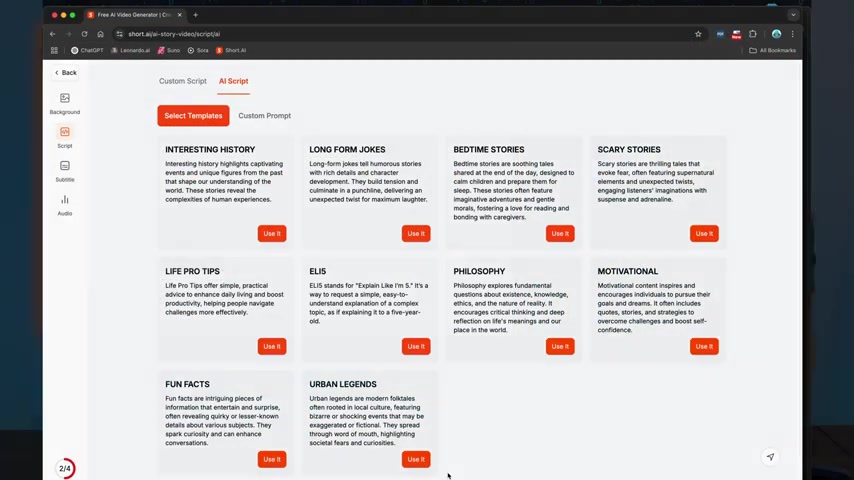Open the red New extension icon
The width and height of the screenshot is (854, 480).
[736, 34]
